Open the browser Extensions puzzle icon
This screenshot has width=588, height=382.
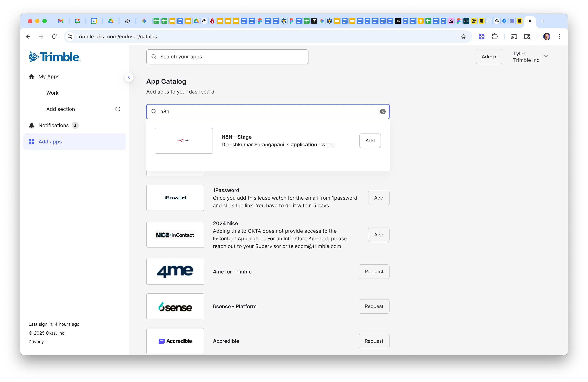[x=495, y=37]
